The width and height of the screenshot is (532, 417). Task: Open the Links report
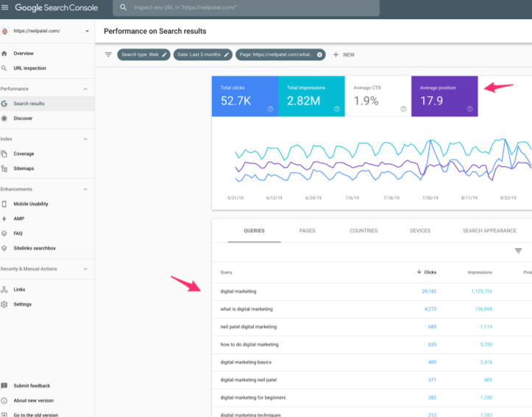(x=19, y=290)
